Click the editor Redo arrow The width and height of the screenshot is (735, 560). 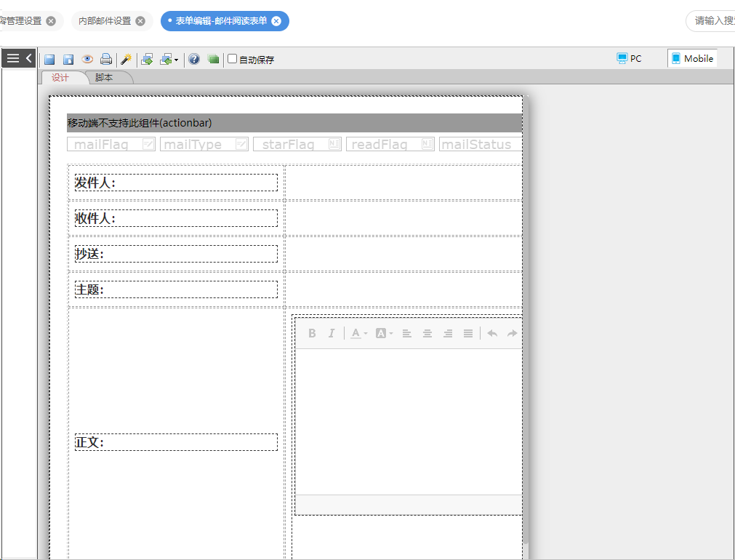pyautogui.click(x=513, y=334)
